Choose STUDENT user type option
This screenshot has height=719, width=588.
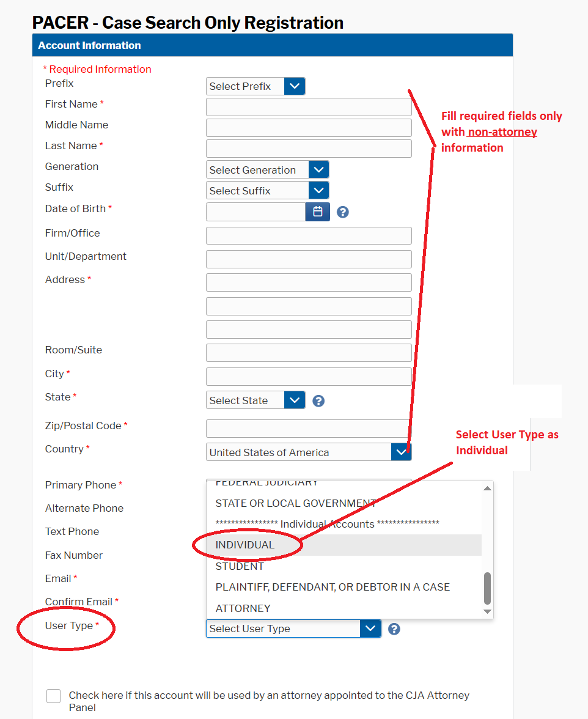[344, 566]
